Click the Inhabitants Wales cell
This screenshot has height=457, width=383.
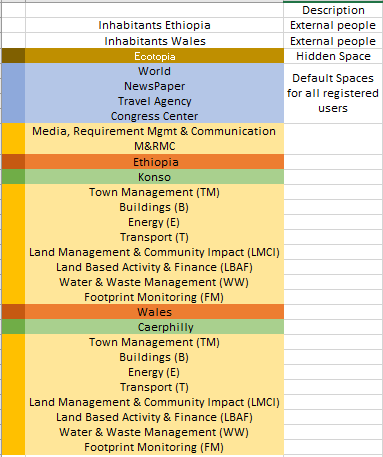coord(154,41)
